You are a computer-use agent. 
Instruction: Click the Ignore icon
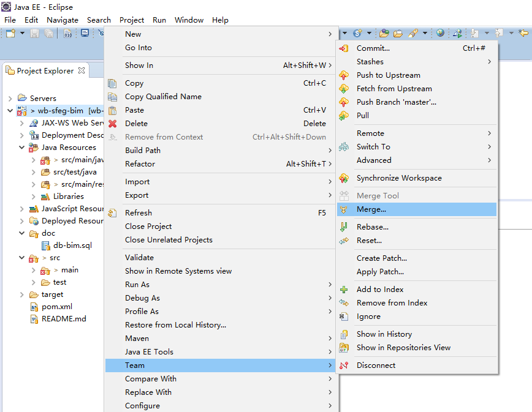pyautogui.click(x=344, y=316)
